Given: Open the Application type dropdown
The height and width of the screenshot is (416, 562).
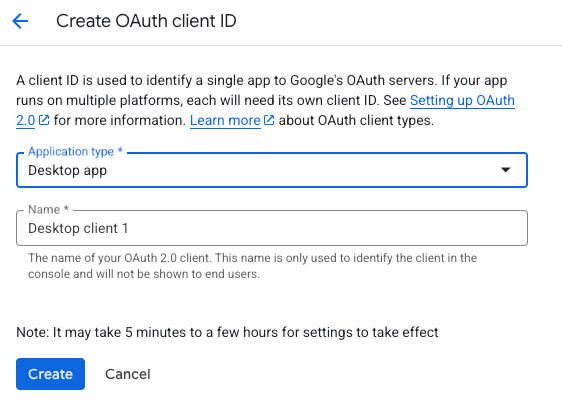Looking at the screenshot, I should pos(272,170).
